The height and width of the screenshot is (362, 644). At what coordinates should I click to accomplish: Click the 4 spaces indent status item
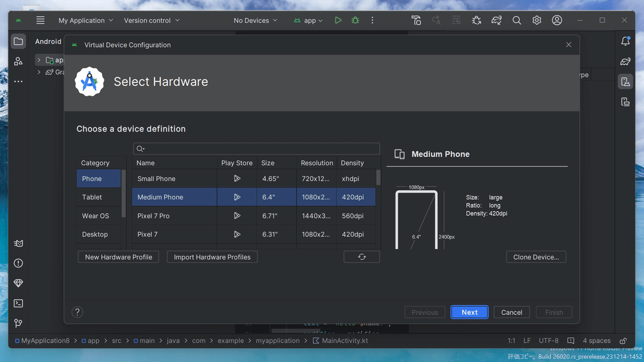coord(597,341)
